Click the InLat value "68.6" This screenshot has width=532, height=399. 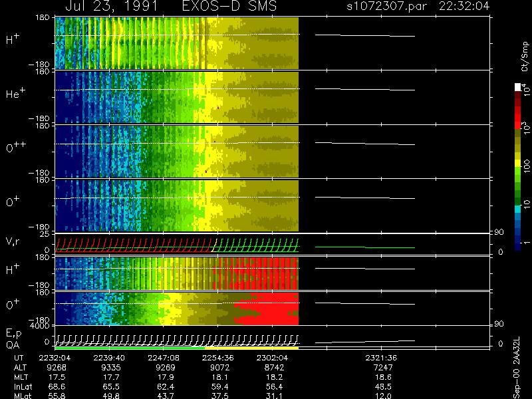coord(57,386)
